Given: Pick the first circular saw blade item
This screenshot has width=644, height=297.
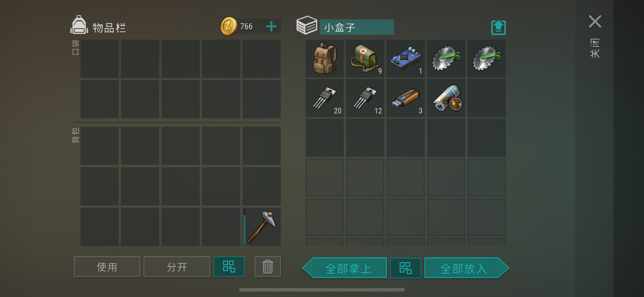Looking at the screenshot, I should click(446, 58).
